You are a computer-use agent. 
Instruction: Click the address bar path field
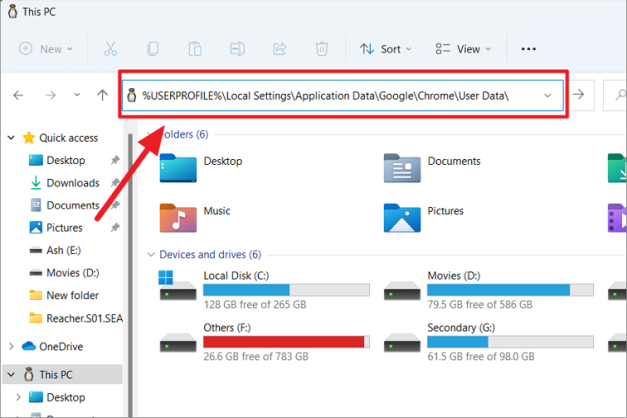[330, 95]
